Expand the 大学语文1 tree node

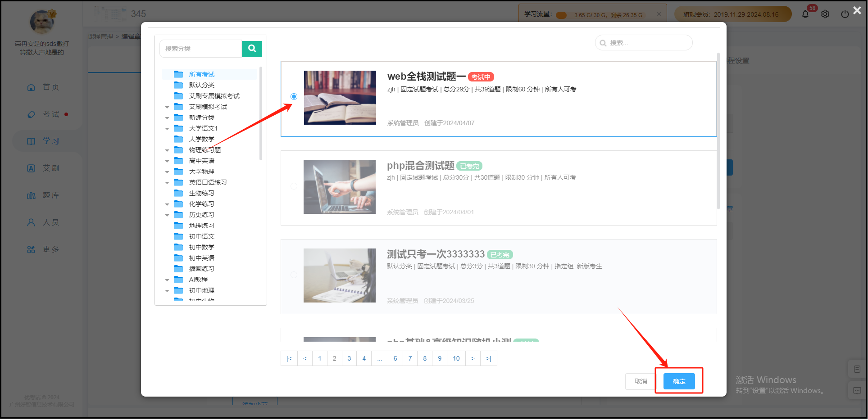tap(167, 129)
